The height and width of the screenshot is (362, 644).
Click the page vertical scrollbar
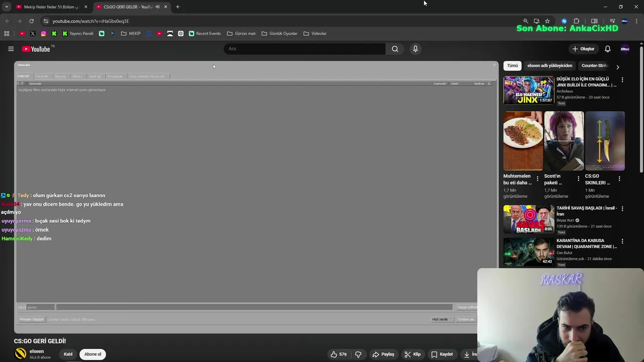pos(641,111)
